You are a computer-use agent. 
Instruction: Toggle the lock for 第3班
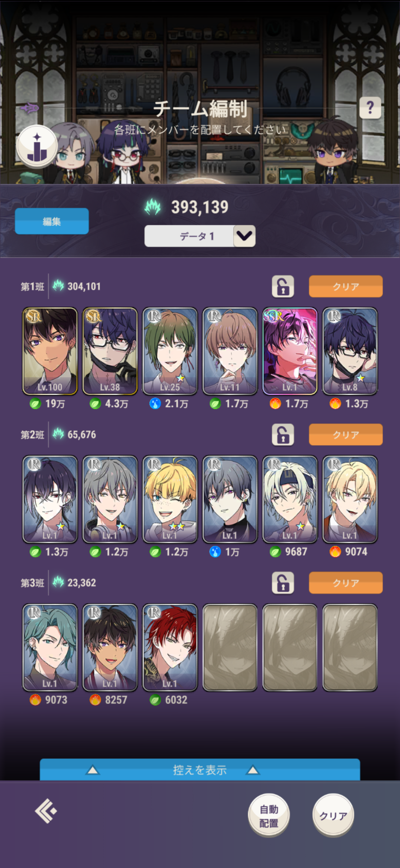click(283, 583)
